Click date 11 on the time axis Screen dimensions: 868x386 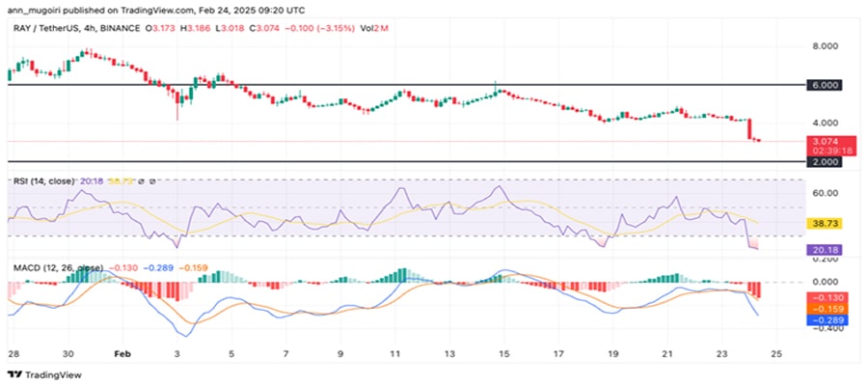tap(394, 354)
